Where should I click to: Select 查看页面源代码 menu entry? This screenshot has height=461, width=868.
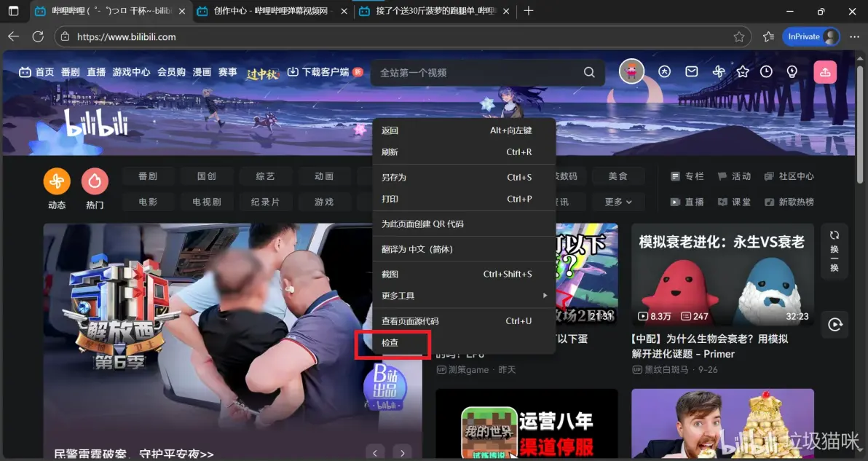pos(464,321)
